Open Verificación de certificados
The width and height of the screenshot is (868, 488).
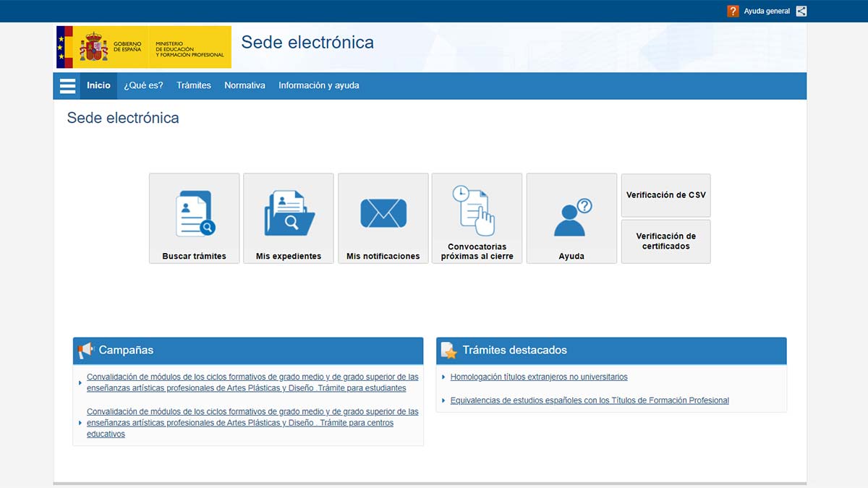tap(665, 241)
